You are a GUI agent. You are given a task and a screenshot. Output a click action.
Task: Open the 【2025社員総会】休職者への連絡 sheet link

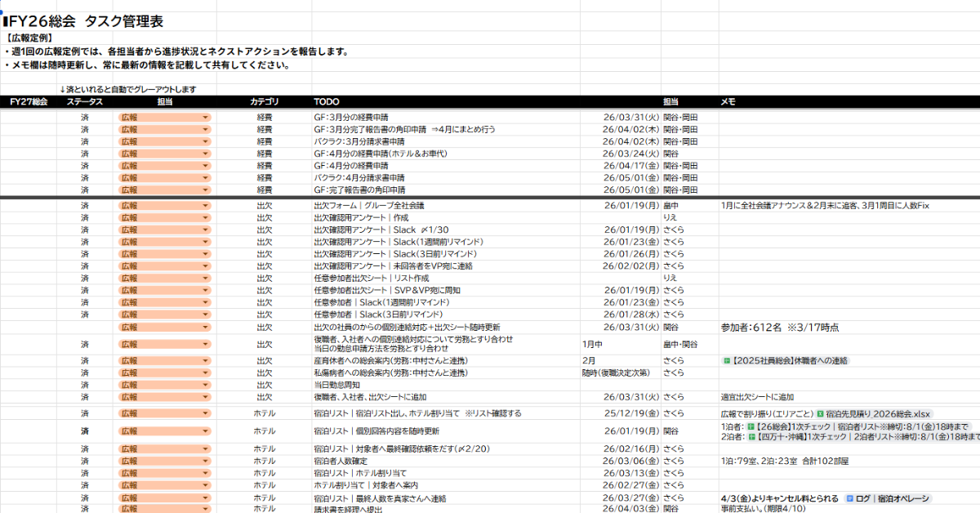pyautogui.click(x=785, y=360)
